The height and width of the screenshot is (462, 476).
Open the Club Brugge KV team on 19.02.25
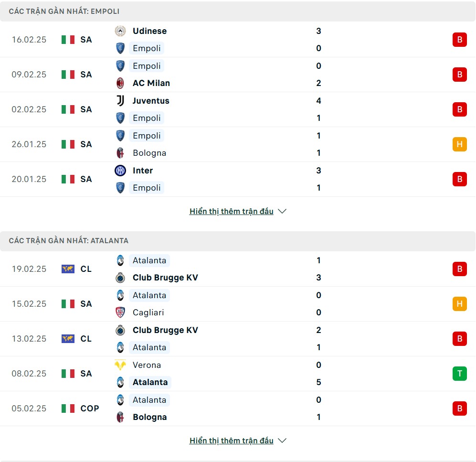tap(165, 278)
